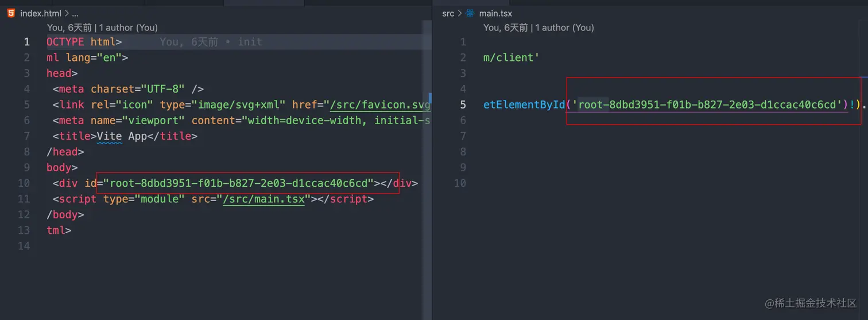The height and width of the screenshot is (320, 868).
Task: Click the DOCTYPE html line
Action: pyautogui.click(x=84, y=42)
